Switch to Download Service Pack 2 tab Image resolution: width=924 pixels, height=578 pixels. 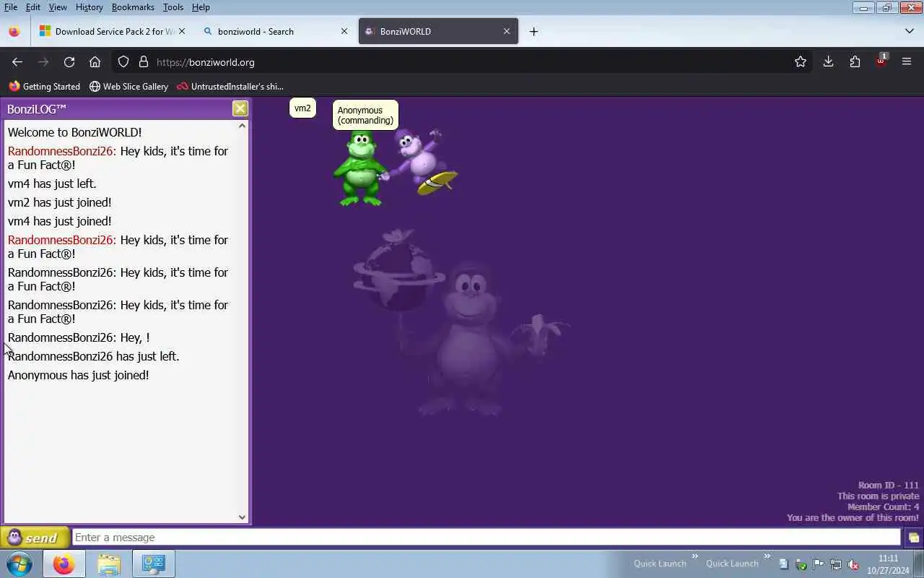pos(112,31)
